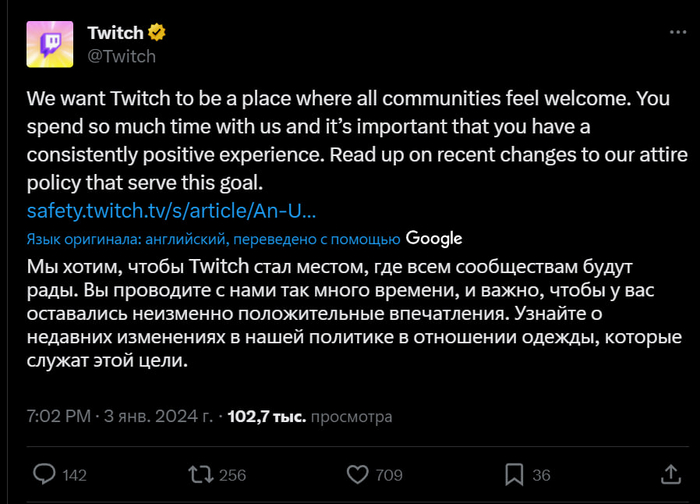
Task: Click the 256 reposts count
Action: (x=232, y=475)
